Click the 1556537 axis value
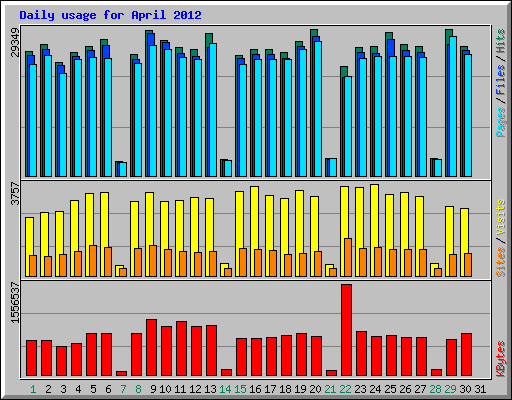This screenshot has width=512, height=400. tap(15, 303)
